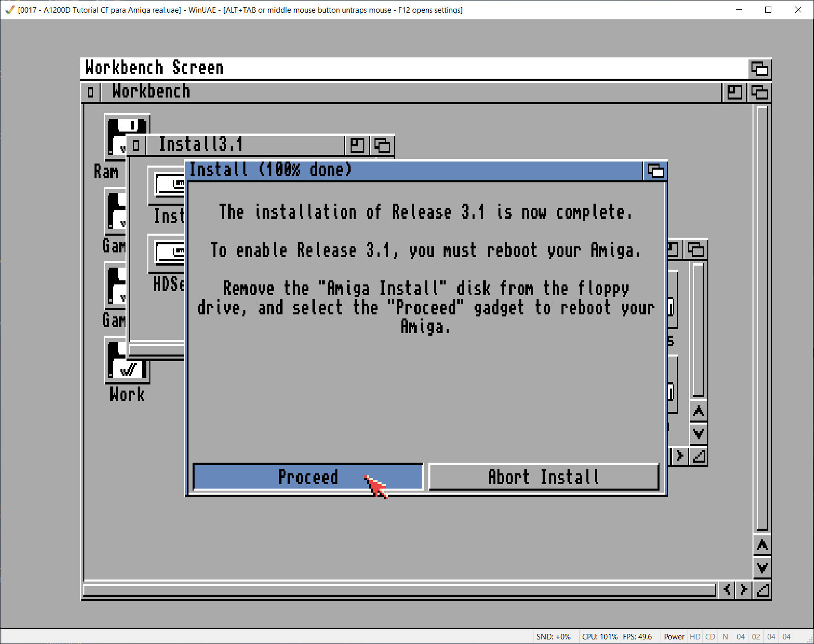Click Workbench window scroll left arrow
Viewport: 814px width, 644px height.
(x=727, y=589)
